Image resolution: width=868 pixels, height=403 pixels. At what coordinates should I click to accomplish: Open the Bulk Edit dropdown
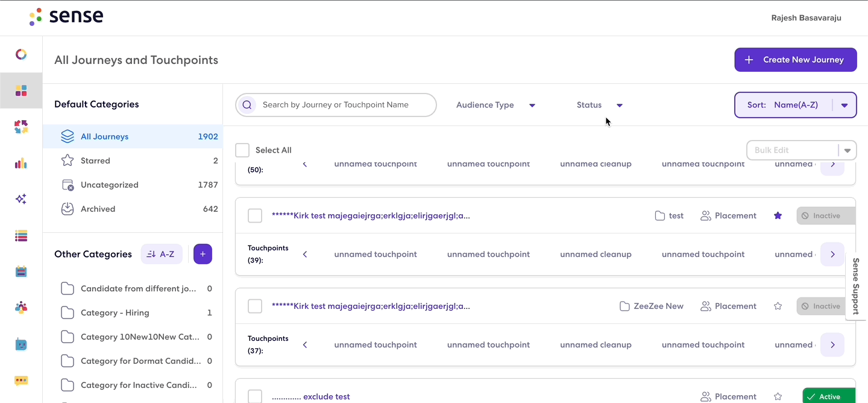point(801,150)
